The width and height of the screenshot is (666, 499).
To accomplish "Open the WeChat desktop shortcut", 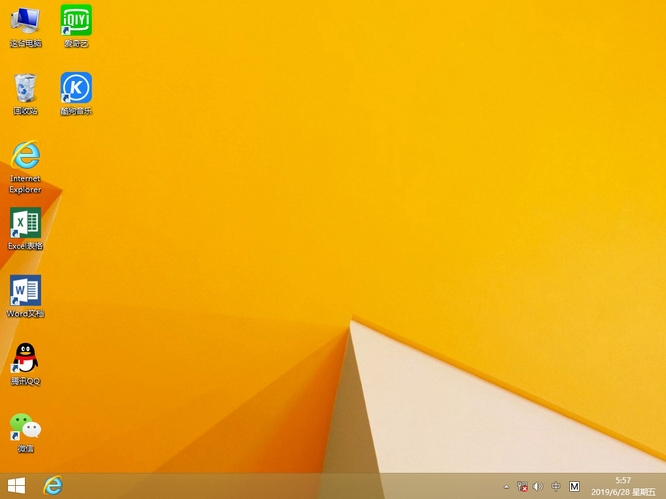I will click(x=25, y=432).
